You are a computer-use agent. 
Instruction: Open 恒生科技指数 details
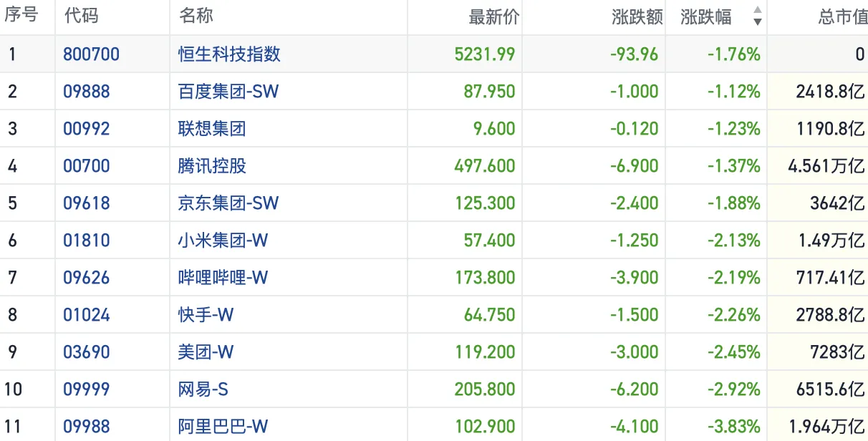(x=229, y=54)
